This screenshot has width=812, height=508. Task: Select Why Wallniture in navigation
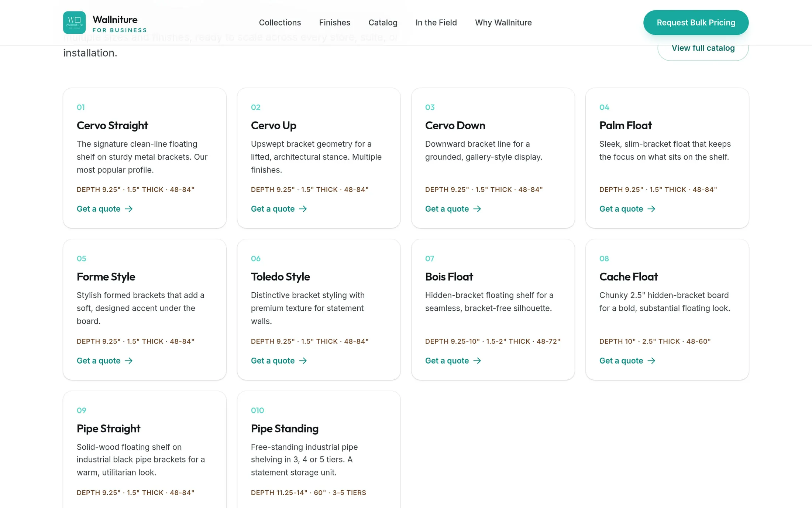pos(503,23)
